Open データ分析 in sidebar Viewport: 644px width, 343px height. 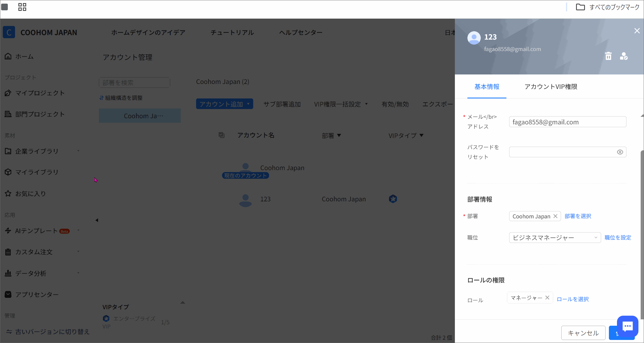click(x=26, y=273)
